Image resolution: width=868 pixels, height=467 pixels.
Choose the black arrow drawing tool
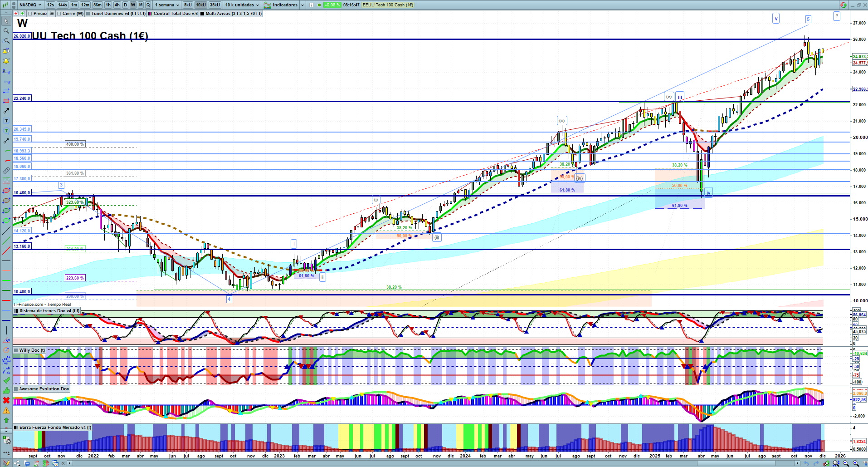click(x=6, y=111)
